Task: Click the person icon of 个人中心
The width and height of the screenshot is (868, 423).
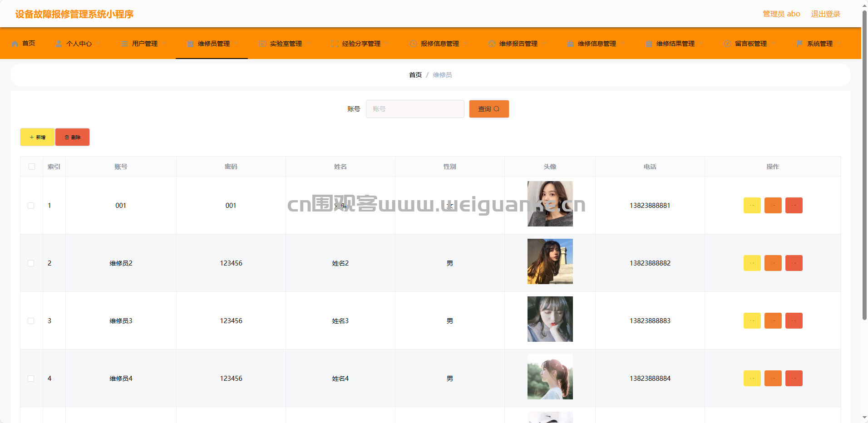Action: click(x=59, y=44)
